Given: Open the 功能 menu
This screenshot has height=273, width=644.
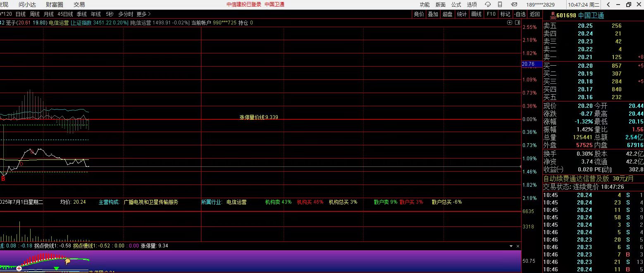Looking at the screenshot, I should (x=425, y=5).
